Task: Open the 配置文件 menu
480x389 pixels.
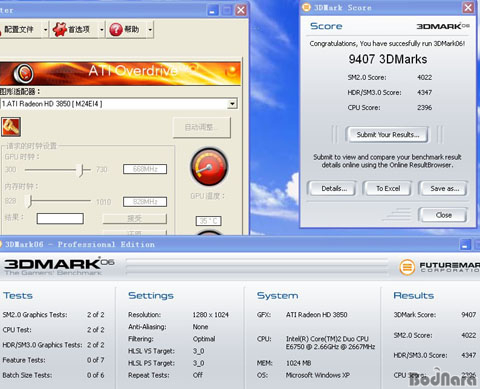Action: (x=19, y=30)
